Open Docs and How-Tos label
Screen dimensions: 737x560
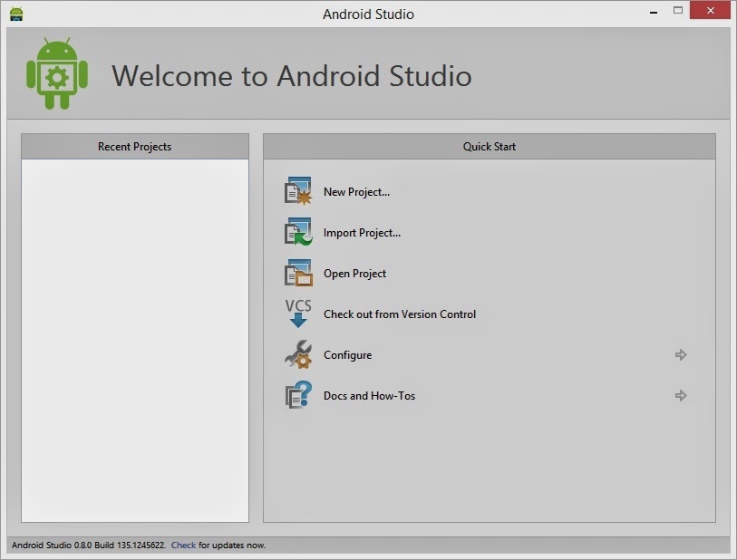click(x=370, y=396)
